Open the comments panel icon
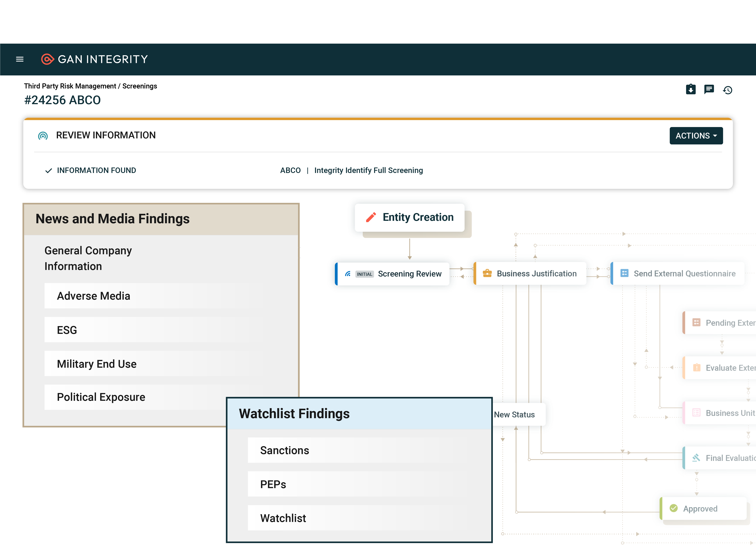Viewport: 756px width, 559px height. point(709,89)
